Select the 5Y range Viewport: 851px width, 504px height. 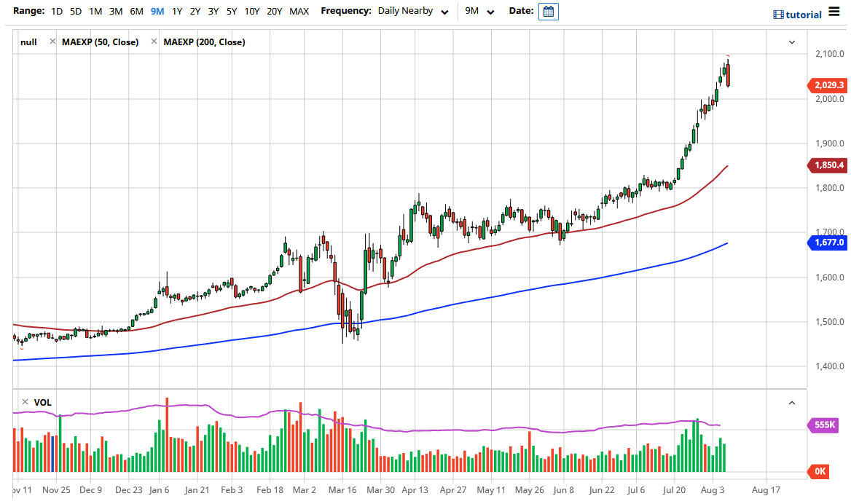pyautogui.click(x=232, y=12)
